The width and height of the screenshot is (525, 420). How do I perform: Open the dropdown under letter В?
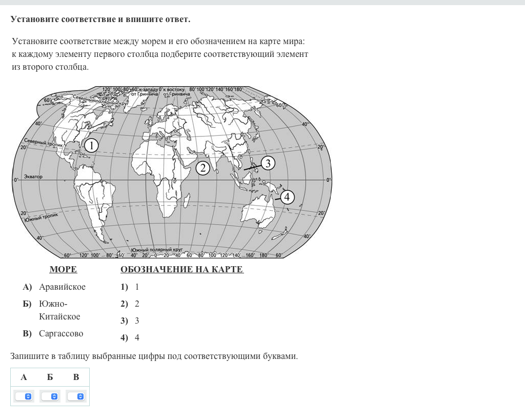[x=76, y=396]
